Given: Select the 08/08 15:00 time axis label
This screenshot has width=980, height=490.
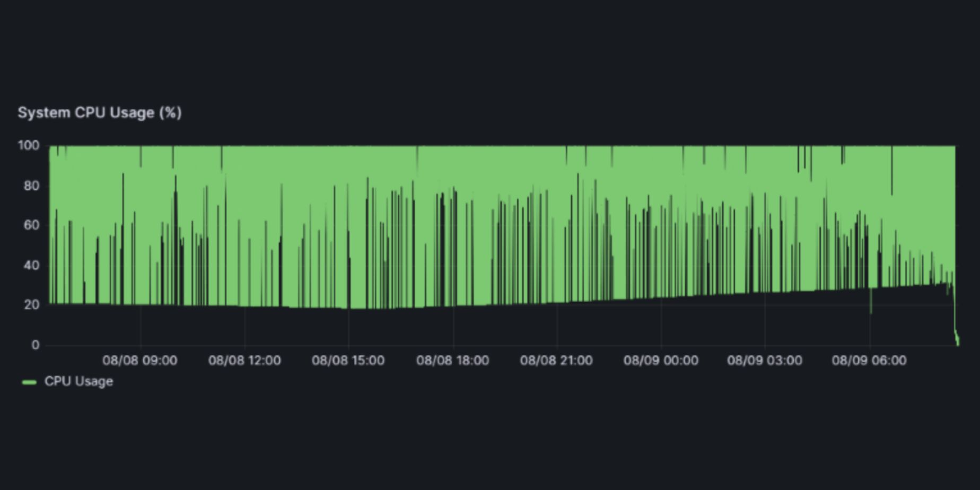Looking at the screenshot, I should point(348,361).
